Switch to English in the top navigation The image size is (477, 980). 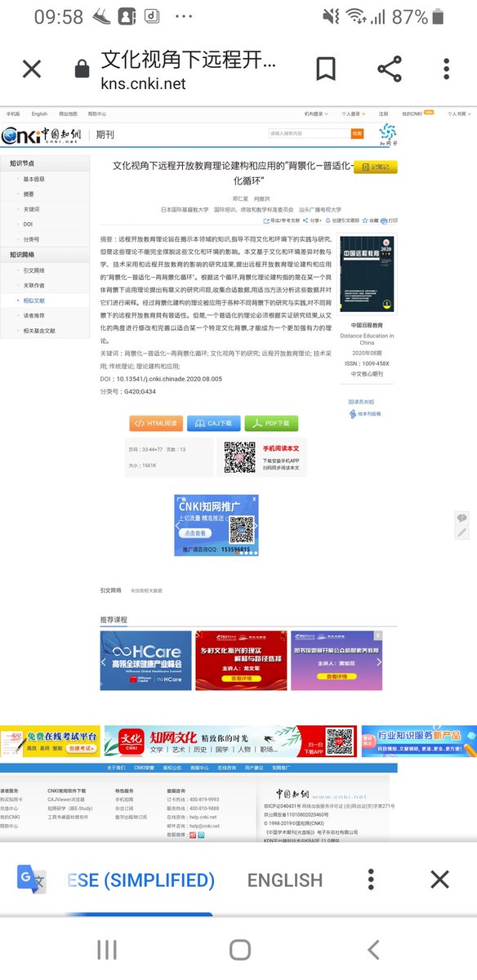pos(39,114)
